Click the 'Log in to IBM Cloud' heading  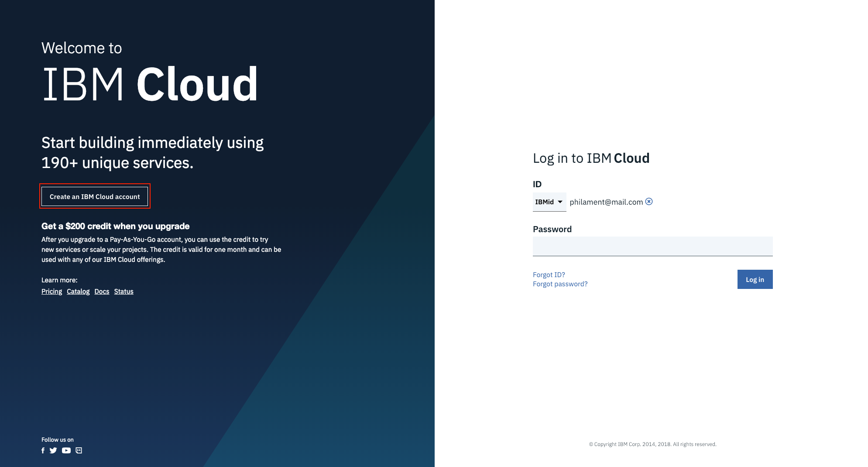pos(591,158)
